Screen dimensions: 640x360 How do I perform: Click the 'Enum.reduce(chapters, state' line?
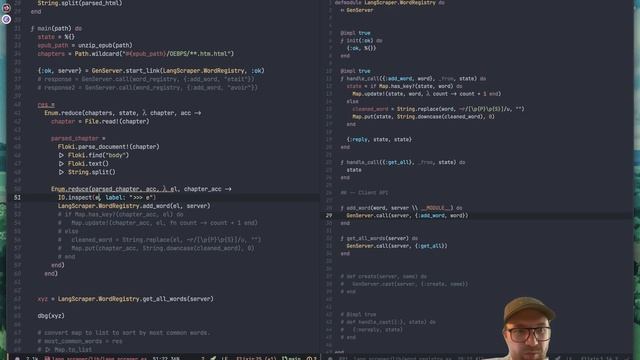tap(122, 113)
